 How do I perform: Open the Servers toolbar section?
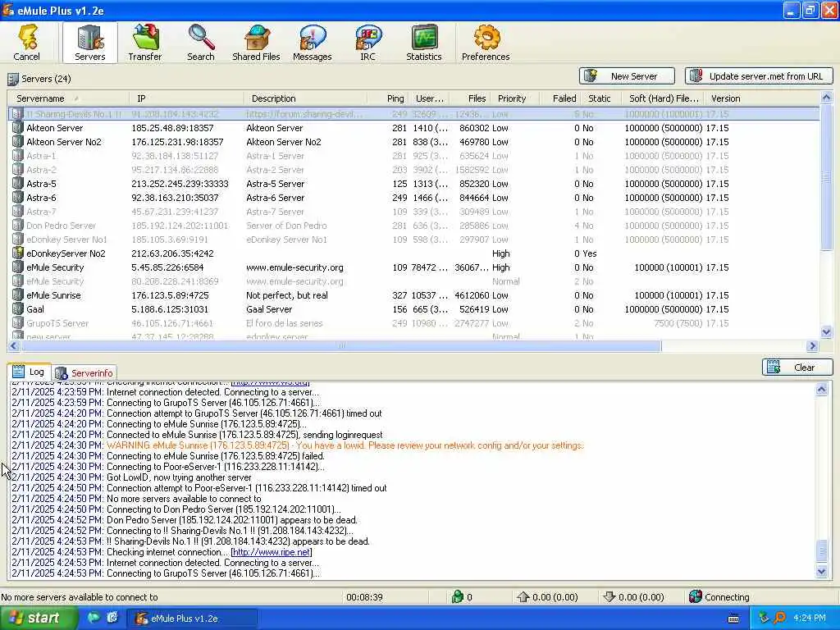[x=89, y=43]
